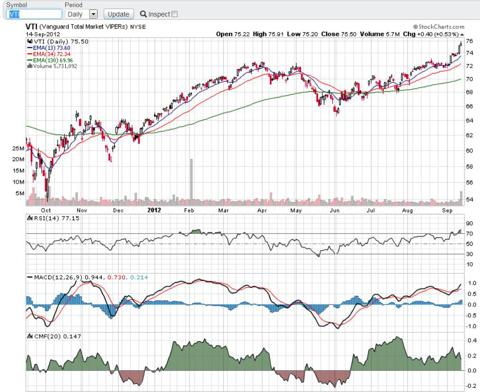Image resolution: width=480 pixels, height=392 pixels.
Task: Click the Update button
Action: click(118, 14)
